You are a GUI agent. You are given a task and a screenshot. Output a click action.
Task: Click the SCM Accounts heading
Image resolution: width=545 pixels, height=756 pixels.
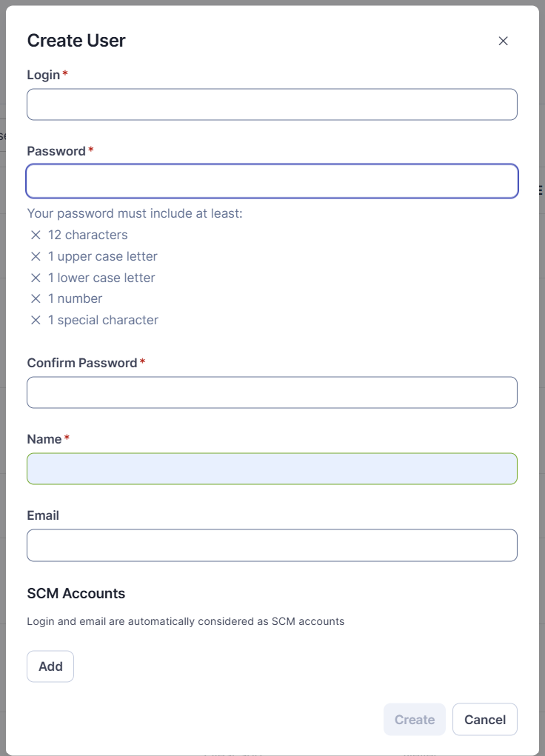point(76,594)
